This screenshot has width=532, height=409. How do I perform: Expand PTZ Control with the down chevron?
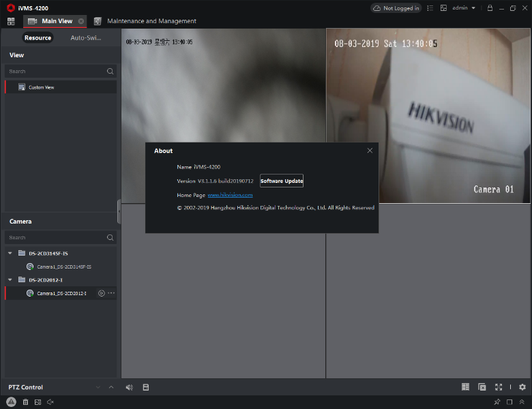(x=98, y=387)
